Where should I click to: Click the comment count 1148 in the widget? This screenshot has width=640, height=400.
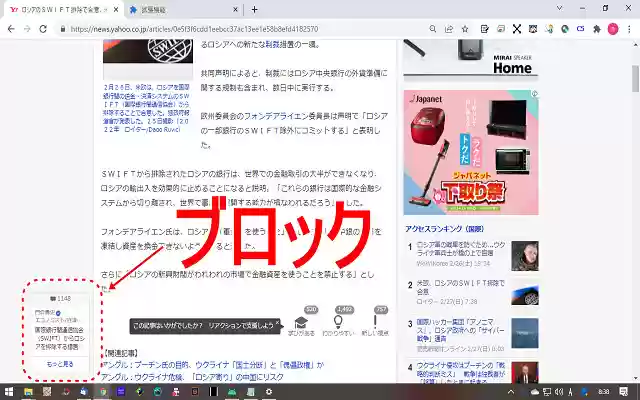[60, 299]
